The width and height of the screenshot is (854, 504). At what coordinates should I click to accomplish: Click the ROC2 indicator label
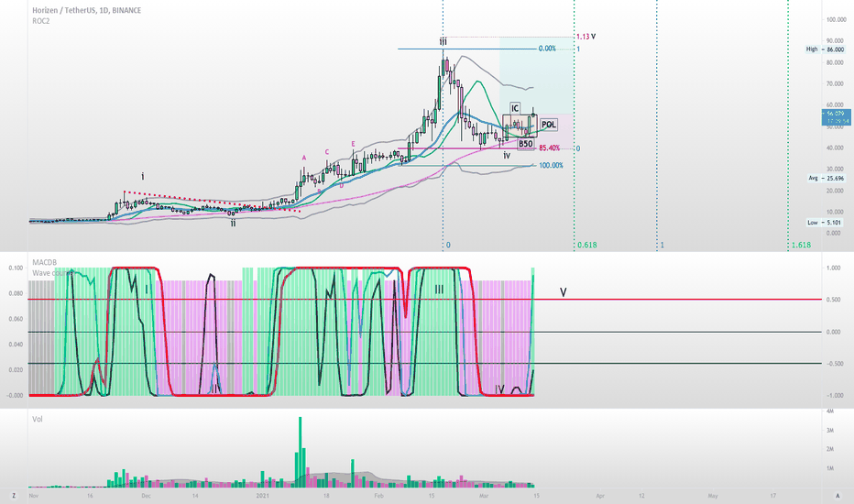pos(41,21)
